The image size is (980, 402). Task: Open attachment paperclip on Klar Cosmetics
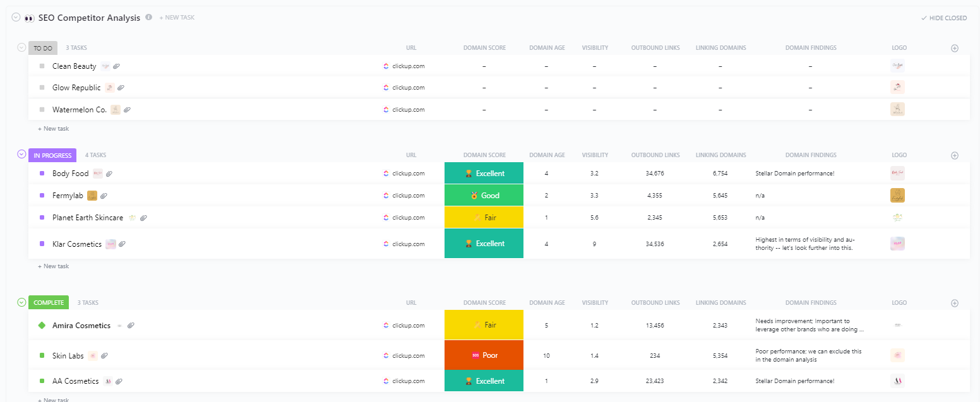tap(122, 244)
